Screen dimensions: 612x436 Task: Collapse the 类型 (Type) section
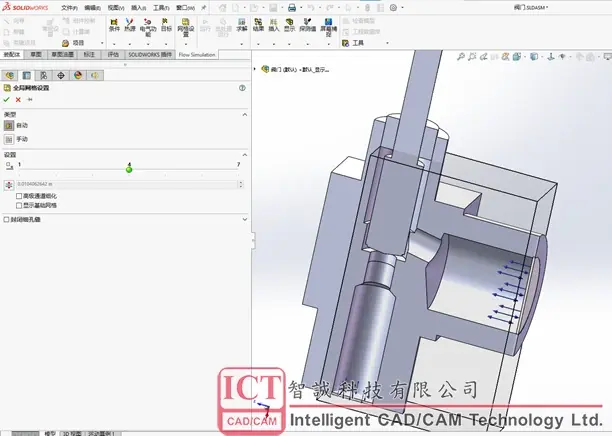[x=245, y=114]
